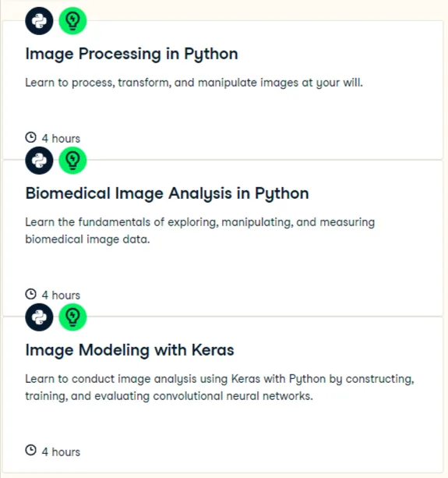The height and width of the screenshot is (478, 448).
Task: Click description 'Learn to process, transform, and manipulate'
Action: tap(194, 83)
